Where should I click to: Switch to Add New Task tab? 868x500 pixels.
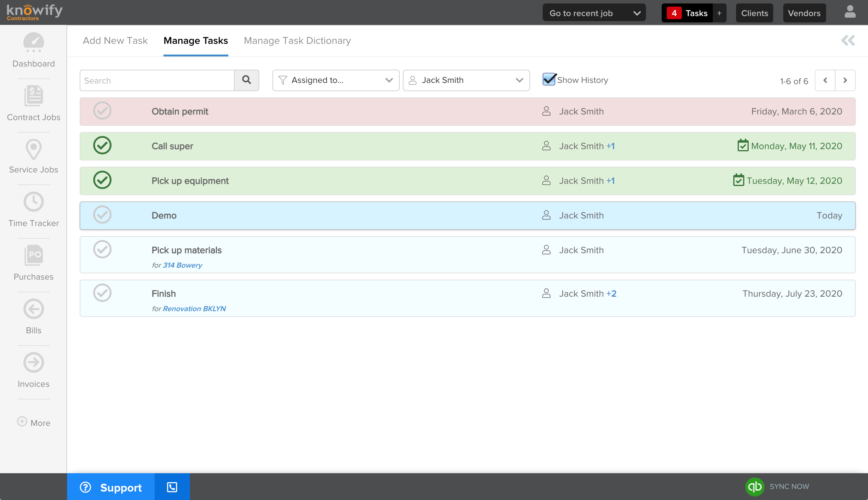[x=115, y=41]
